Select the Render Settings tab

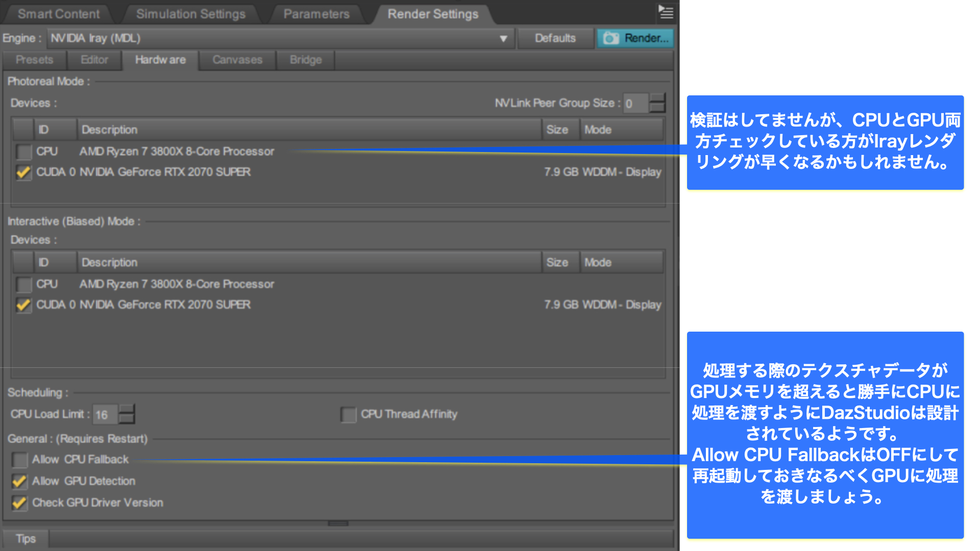click(433, 14)
